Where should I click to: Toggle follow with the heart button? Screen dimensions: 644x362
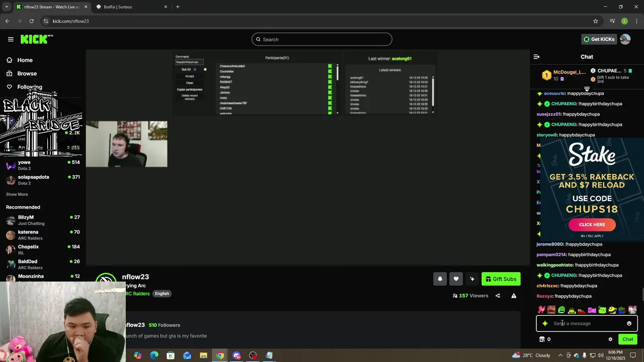[x=456, y=279]
